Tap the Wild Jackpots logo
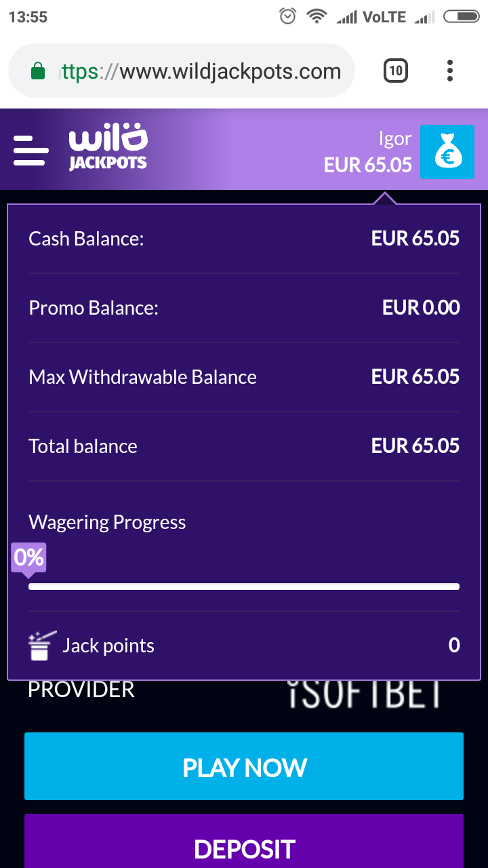Screen dimensions: 488x868 click(x=108, y=148)
